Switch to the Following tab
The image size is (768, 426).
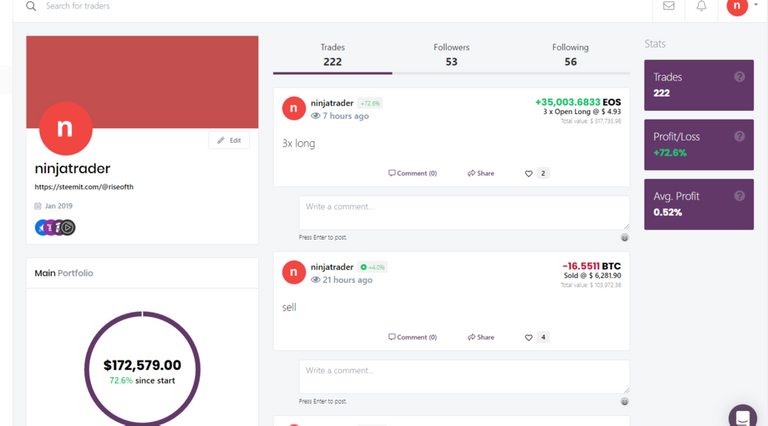click(570, 55)
